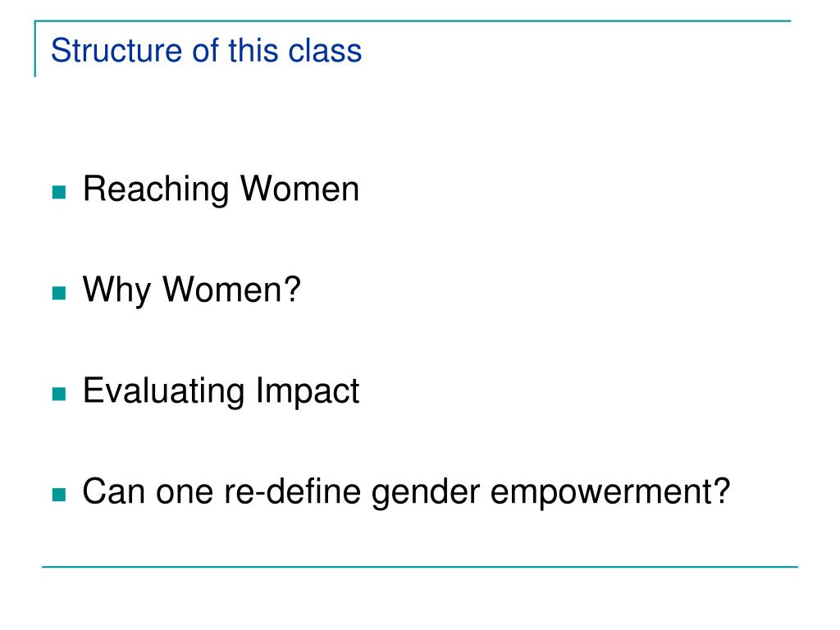The image size is (840, 630).
Task: Click the word empowerment? in last bullet
Action: (x=610, y=493)
